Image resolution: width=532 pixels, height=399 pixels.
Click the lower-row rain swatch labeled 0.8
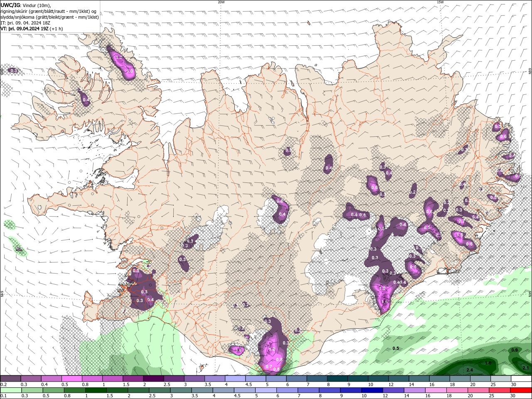click(74, 390)
